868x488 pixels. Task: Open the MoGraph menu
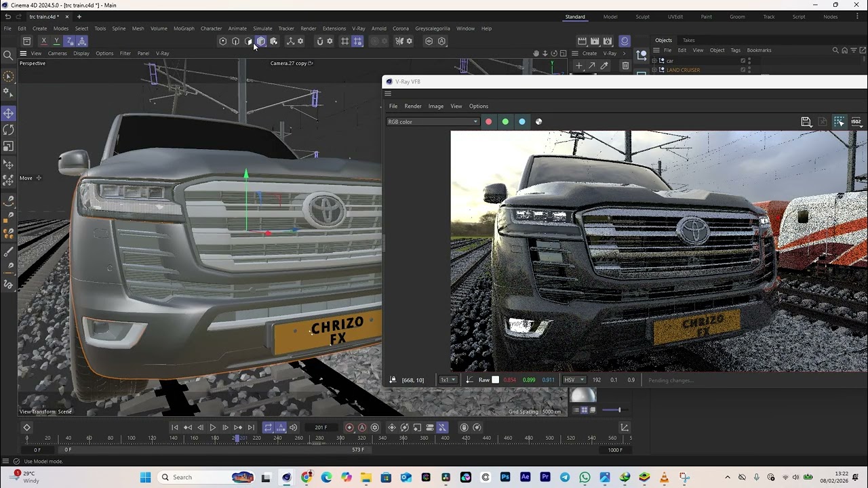[x=184, y=28]
